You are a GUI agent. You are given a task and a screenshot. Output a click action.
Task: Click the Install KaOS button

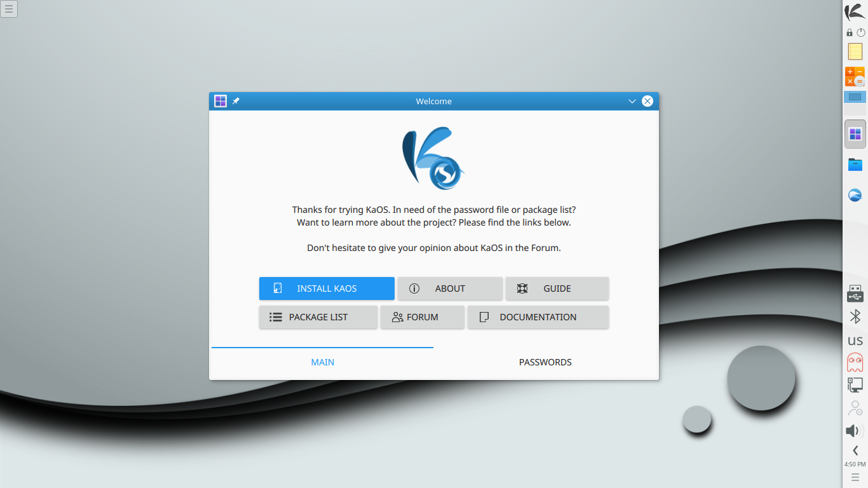pyautogui.click(x=327, y=288)
